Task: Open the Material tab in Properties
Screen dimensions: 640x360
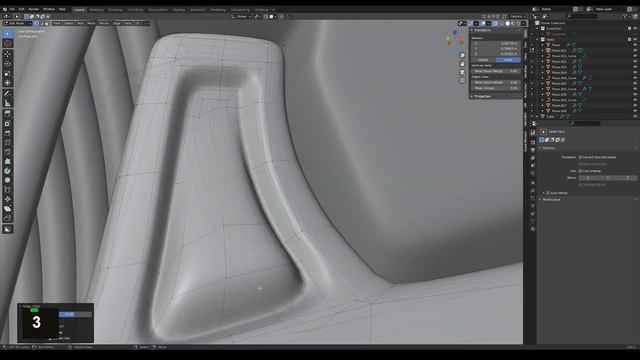Action: pyautogui.click(x=533, y=229)
